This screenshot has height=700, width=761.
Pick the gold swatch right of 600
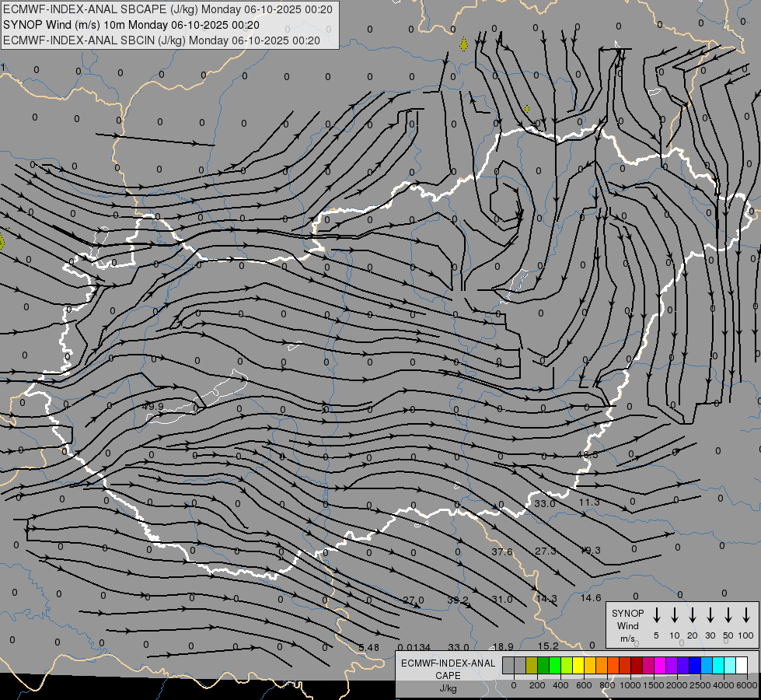tap(590, 665)
